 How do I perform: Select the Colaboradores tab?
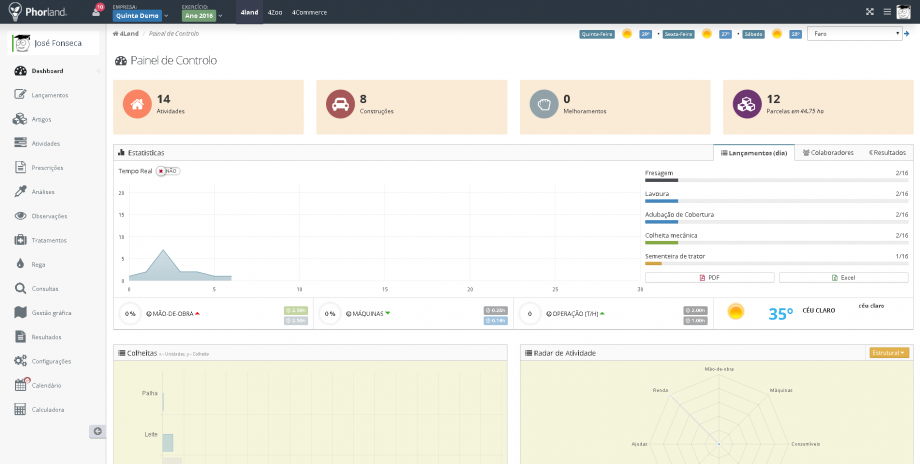point(828,153)
